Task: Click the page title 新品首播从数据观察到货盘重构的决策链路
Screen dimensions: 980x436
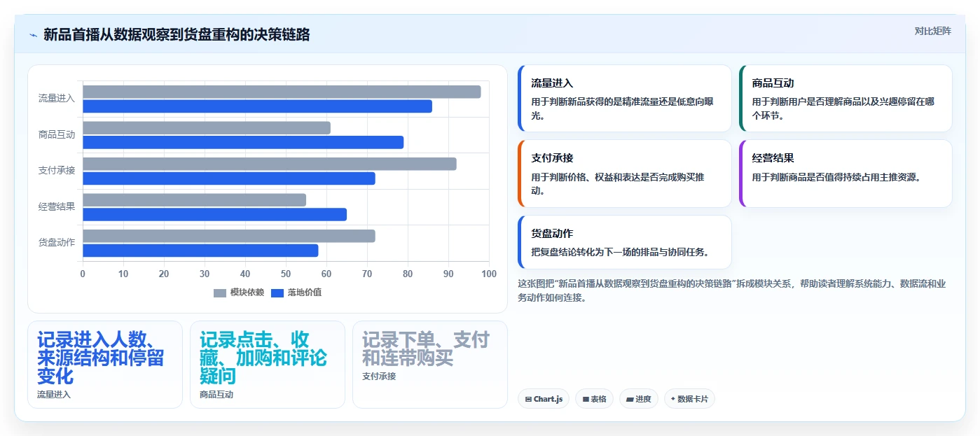Action: (x=177, y=35)
